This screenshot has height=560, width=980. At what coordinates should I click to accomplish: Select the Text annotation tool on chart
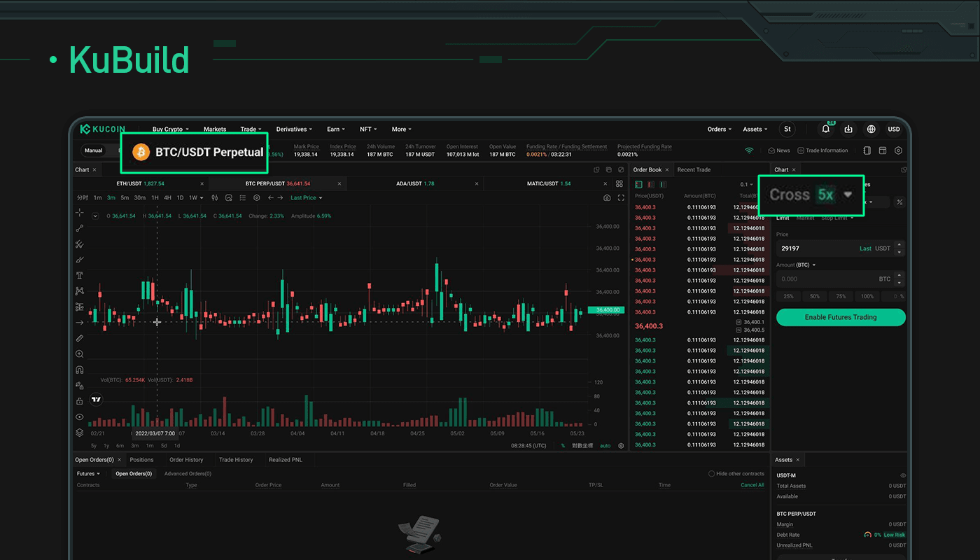click(x=80, y=275)
